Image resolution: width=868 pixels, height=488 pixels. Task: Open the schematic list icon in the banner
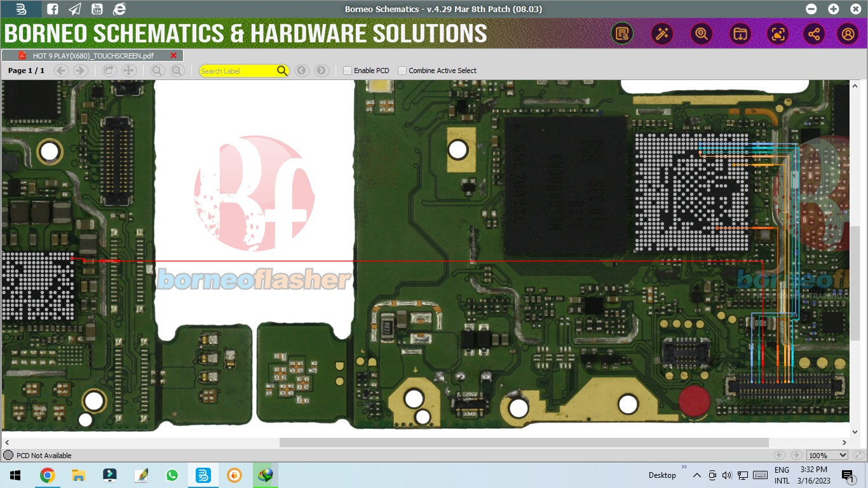pyautogui.click(x=622, y=34)
